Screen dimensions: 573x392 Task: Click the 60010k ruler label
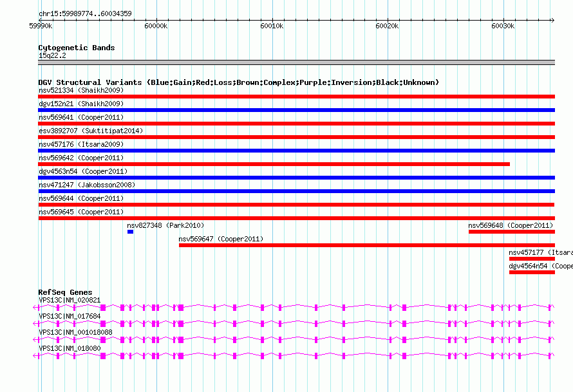click(272, 26)
